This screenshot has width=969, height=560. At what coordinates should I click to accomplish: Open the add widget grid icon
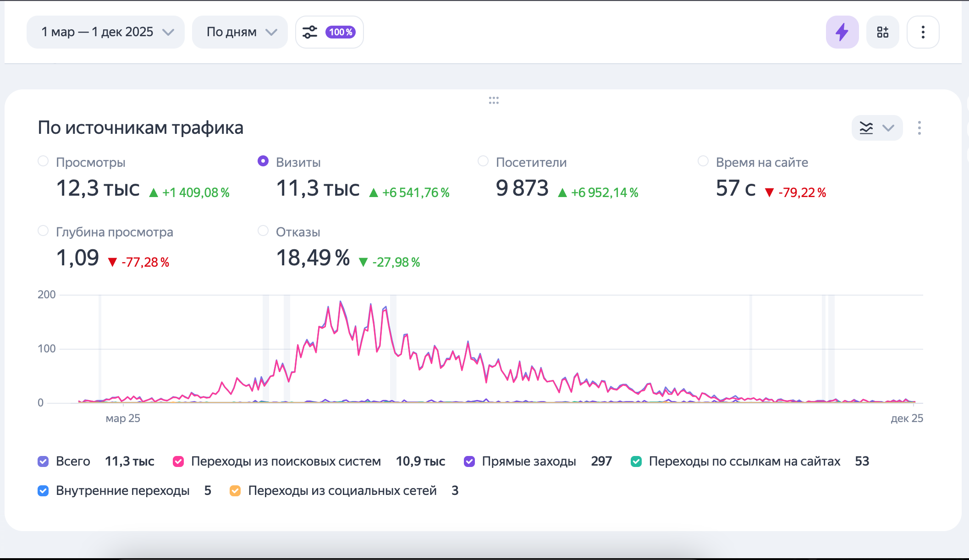pos(882,32)
